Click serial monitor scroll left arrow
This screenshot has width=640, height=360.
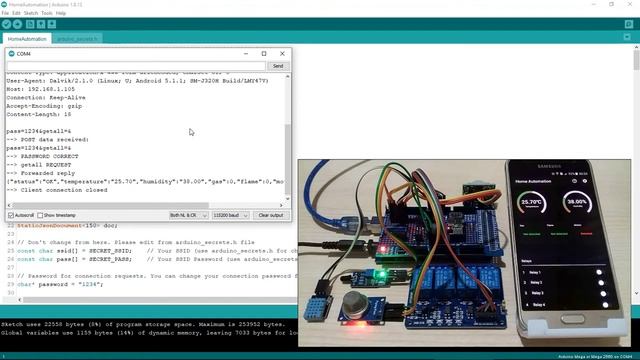(x=9, y=205)
